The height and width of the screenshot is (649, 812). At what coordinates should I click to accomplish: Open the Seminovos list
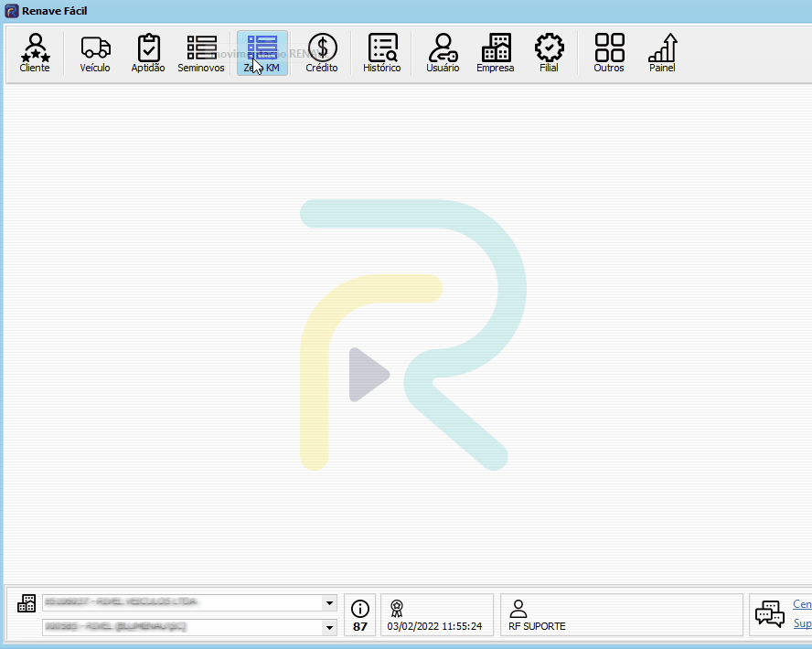[201, 53]
